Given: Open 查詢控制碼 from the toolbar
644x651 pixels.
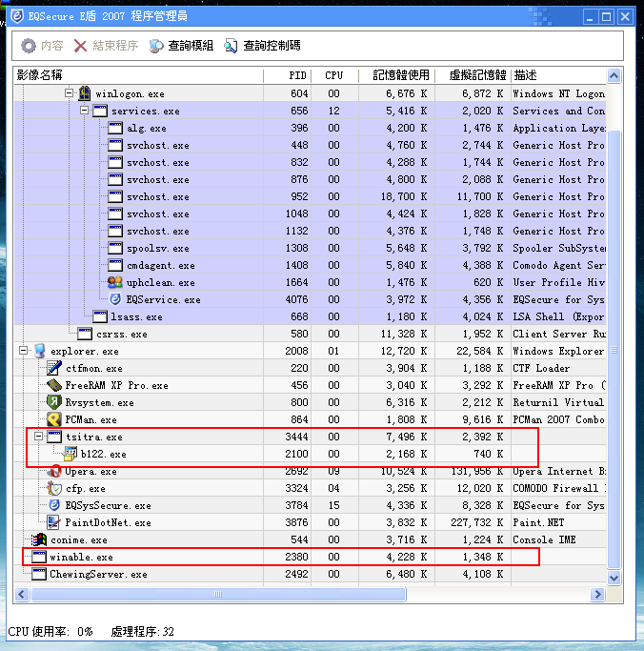Looking at the screenshot, I should click(x=262, y=46).
